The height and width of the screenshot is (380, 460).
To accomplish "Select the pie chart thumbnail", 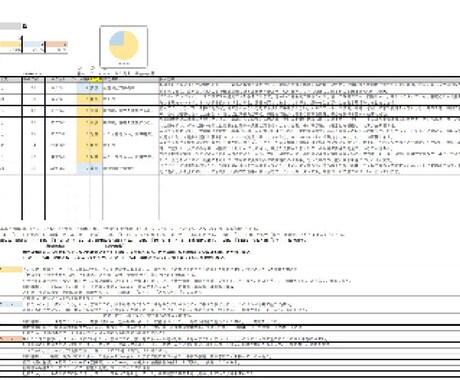I will coord(124,47).
